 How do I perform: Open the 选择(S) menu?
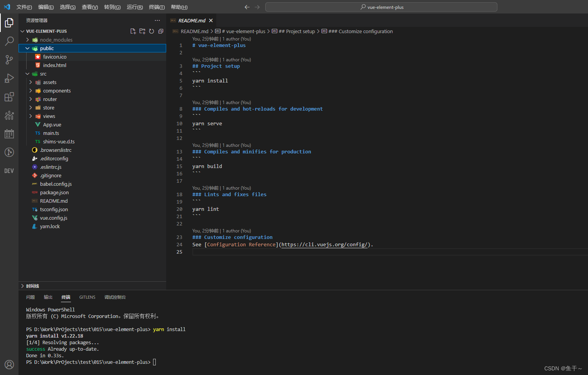coord(68,7)
